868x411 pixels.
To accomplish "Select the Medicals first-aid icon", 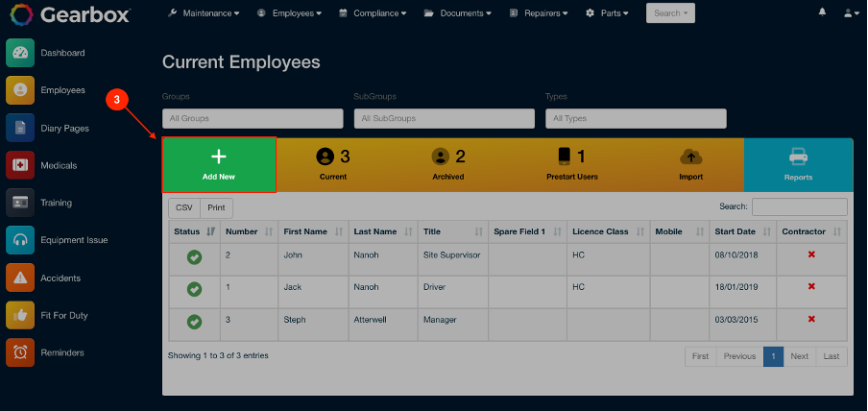I will (x=20, y=165).
